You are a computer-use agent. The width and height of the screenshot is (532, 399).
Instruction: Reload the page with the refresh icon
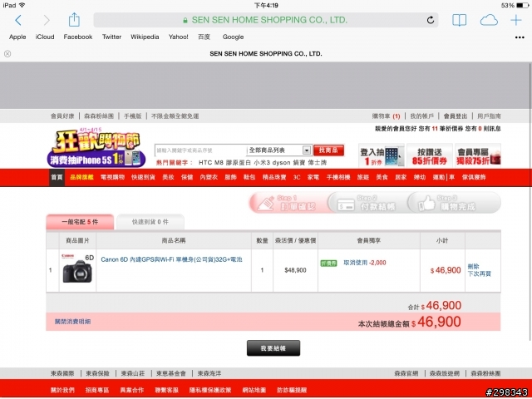[431, 20]
